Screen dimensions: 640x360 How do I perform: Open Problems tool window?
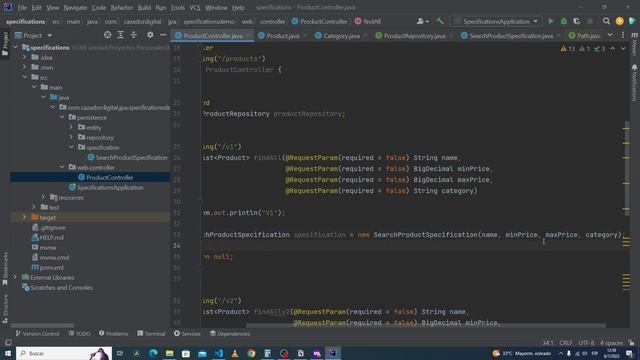tap(113, 333)
